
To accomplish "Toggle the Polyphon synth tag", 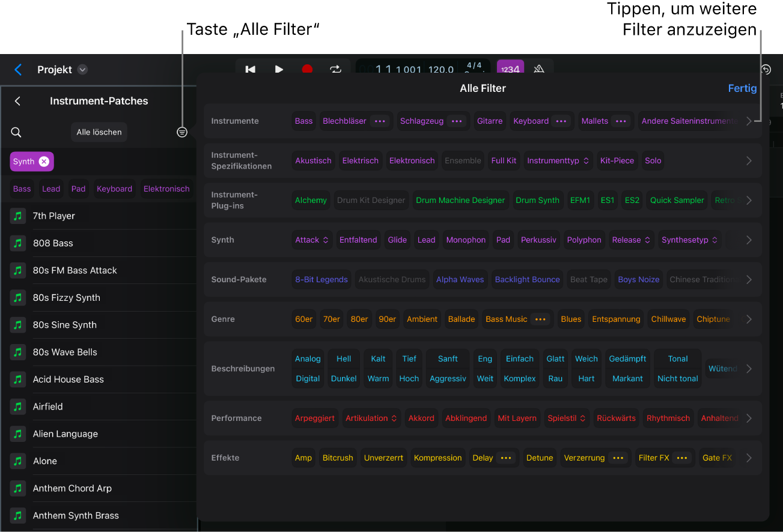I will click(x=584, y=240).
